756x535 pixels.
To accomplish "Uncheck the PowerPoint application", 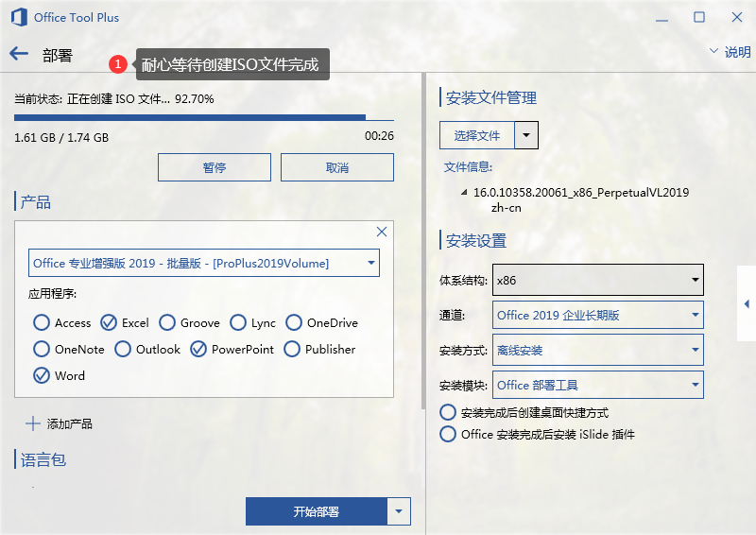I will (198, 349).
